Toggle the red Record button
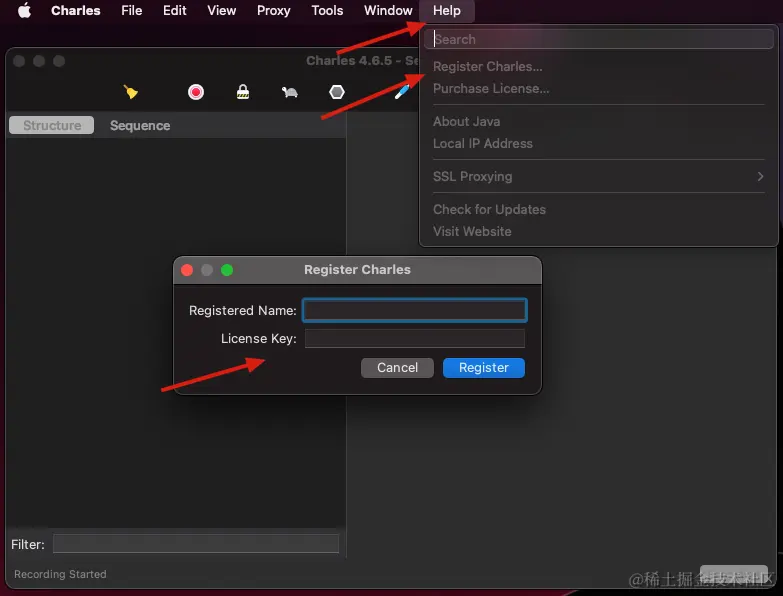The width and height of the screenshot is (783, 596). pyautogui.click(x=196, y=92)
